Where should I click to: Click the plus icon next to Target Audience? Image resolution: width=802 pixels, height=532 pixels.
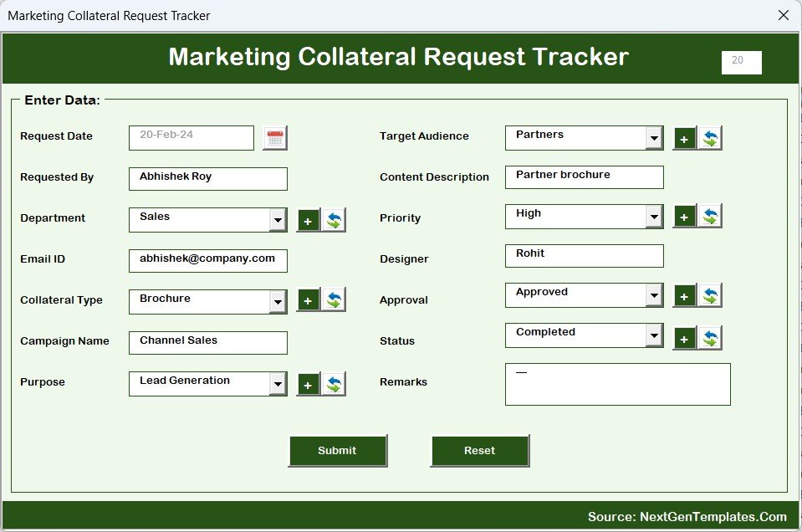pyautogui.click(x=684, y=139)
